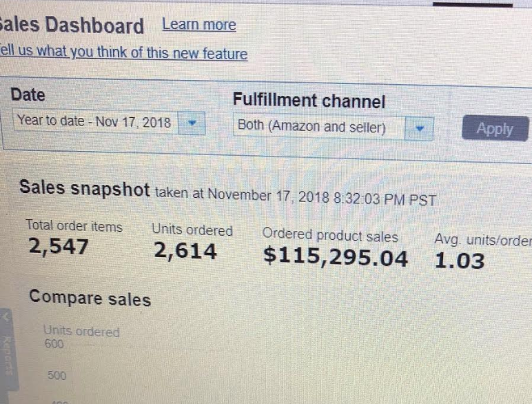Select the Avg. units/order value 1.03
Viewport: 532px width, 404px height.
tap(460, 261)
